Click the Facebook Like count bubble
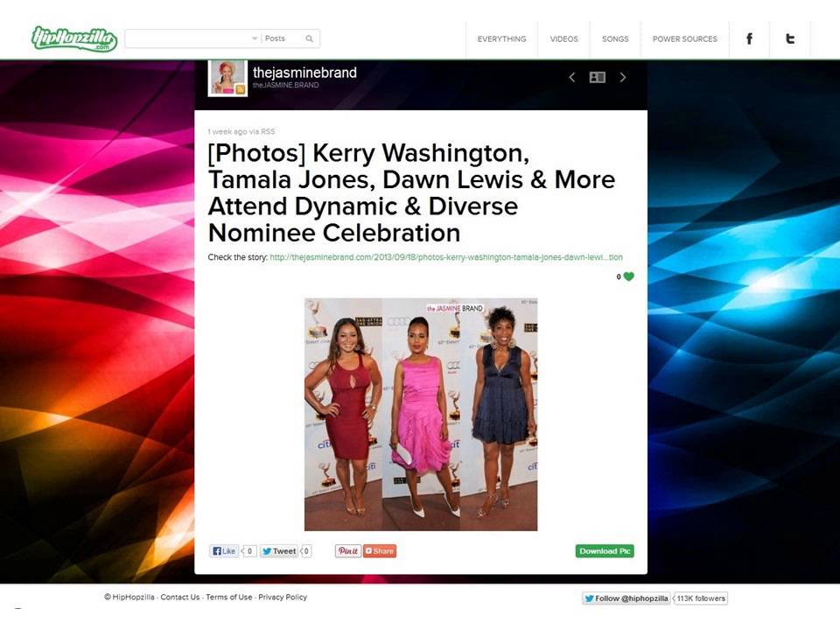Viewport: 840px width, 630px height. point(249,550)
